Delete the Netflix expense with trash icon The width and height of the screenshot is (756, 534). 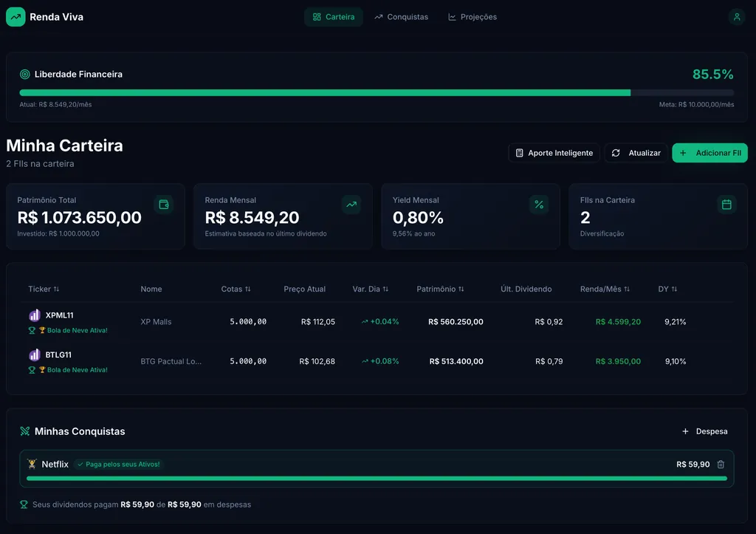point(721,465)
